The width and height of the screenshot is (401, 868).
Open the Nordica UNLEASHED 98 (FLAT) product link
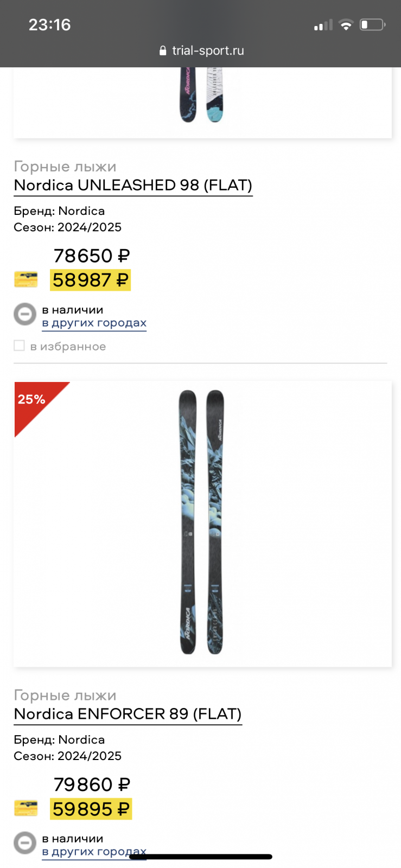point(133,186)
